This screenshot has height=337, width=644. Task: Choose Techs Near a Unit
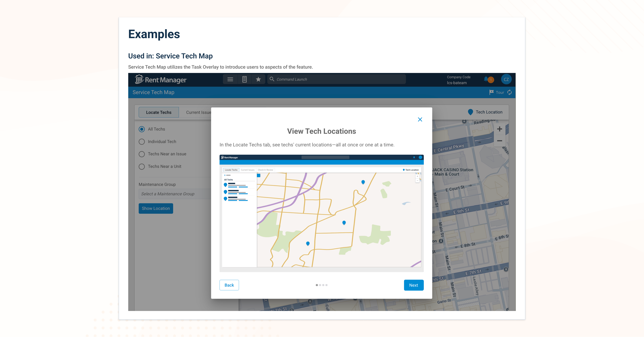142,167
